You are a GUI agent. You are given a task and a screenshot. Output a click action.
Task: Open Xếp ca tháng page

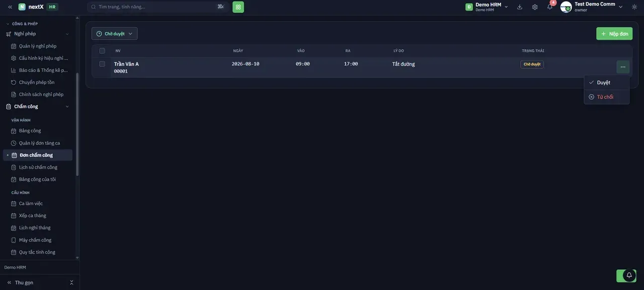pos(33,215)
